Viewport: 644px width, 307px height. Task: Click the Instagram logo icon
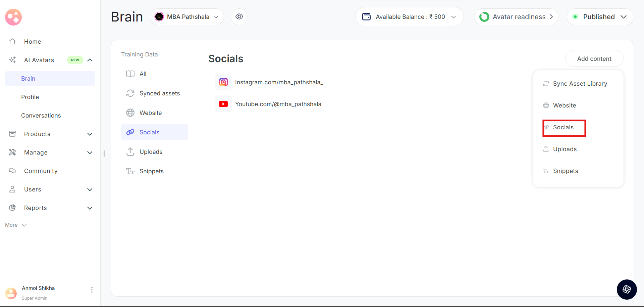[223, 82]
